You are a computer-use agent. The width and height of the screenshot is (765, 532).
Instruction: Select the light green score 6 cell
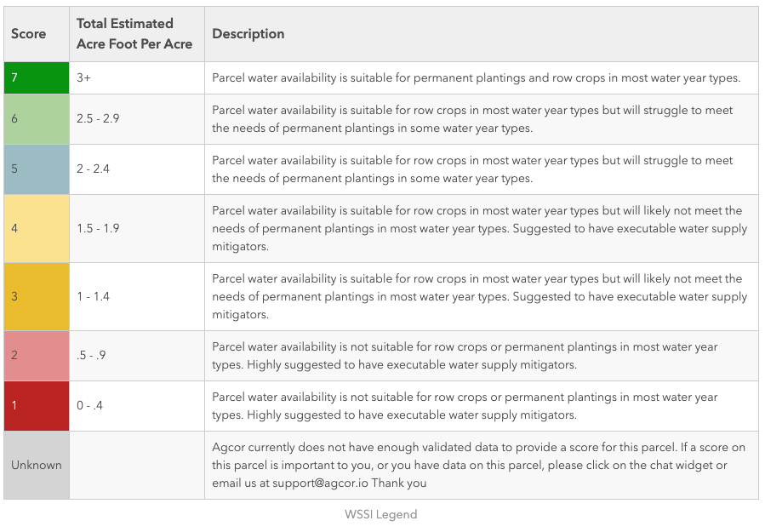pyautogui.click(x=37, y=118)
